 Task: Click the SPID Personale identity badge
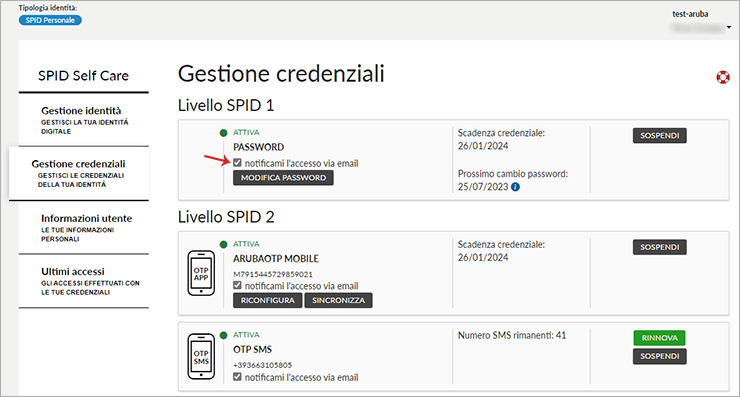50,20
